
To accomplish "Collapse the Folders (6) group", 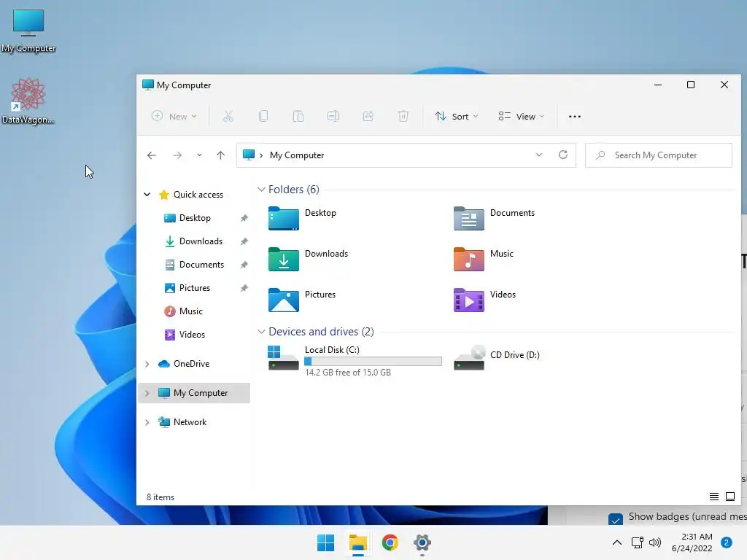I will (261, 190).
